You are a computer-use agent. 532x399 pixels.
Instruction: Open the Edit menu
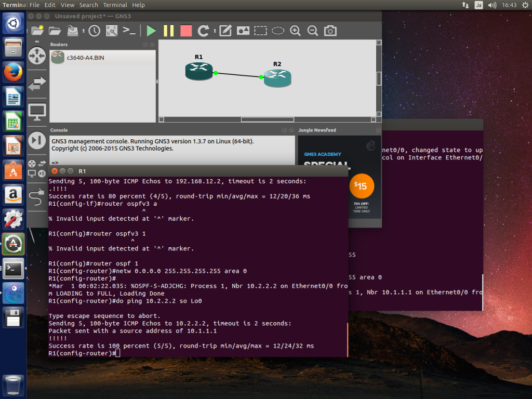click(50, 5)
